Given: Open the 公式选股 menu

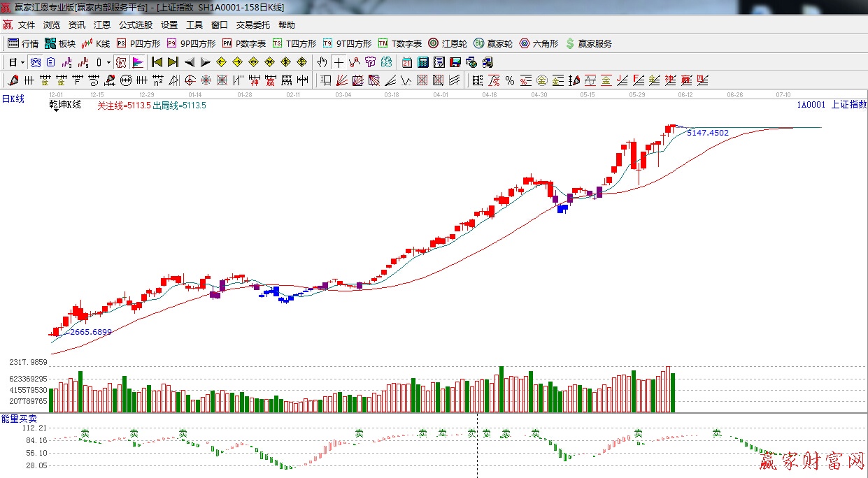Looking at the screenshot, I should pyautogui.click(x=135, y=25).
